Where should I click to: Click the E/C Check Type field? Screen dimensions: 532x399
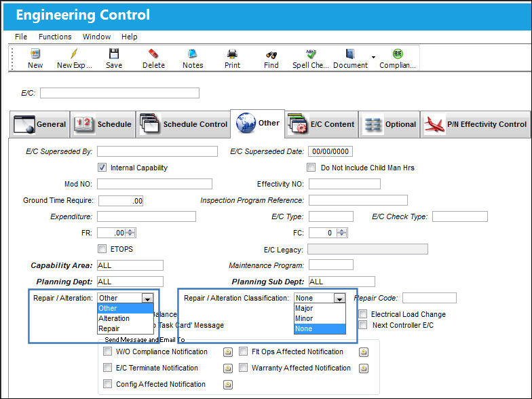pos(460,216)
